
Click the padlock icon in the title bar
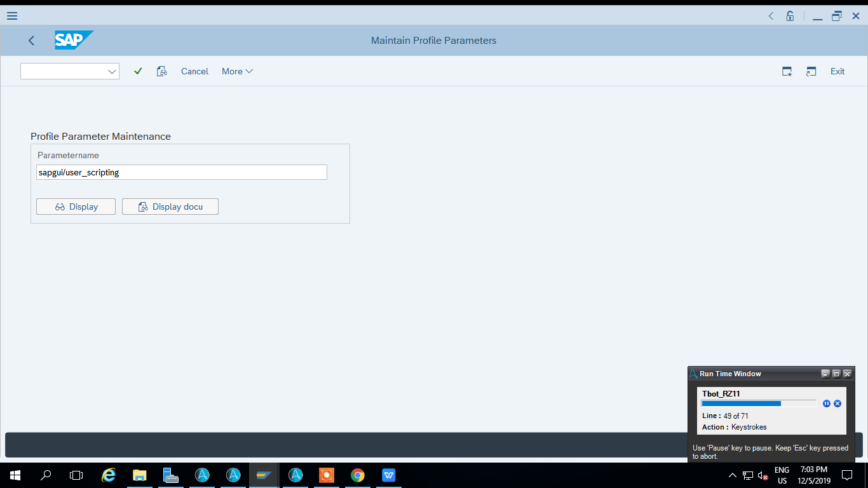[790, 16]
